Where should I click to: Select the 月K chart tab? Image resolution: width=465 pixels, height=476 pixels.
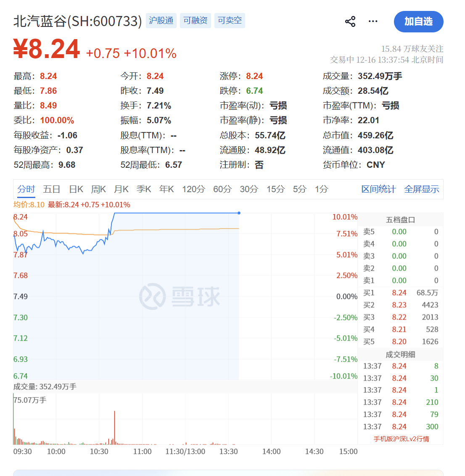[x=121, y=189]
